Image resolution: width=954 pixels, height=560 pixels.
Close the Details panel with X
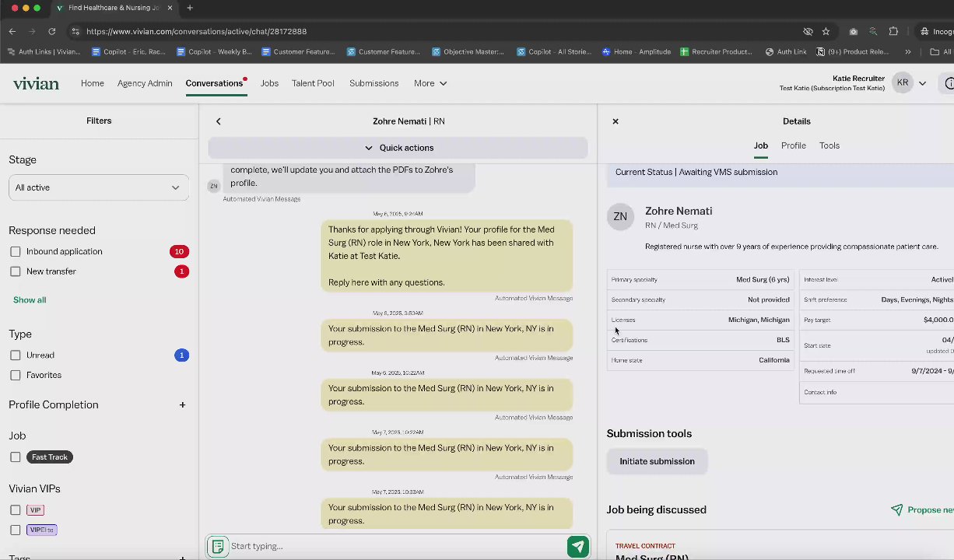click(x=616, y=121)
